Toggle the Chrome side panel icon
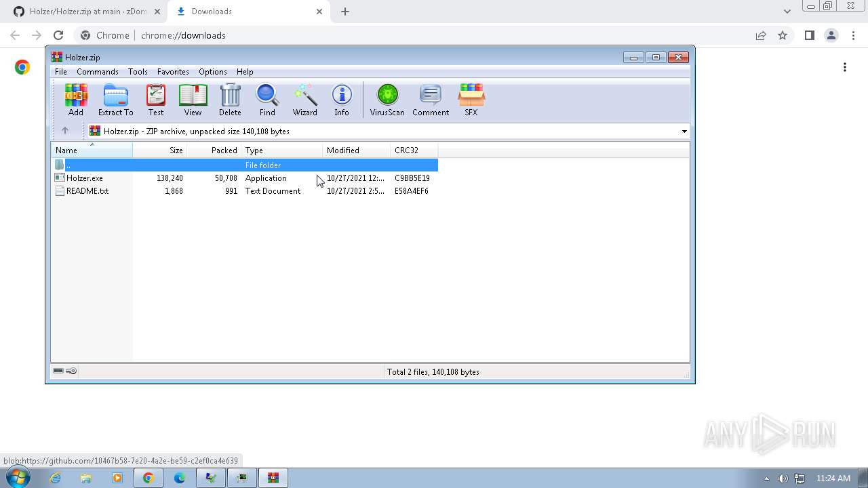This screenshot has height=488, width=868. point(809,35)
